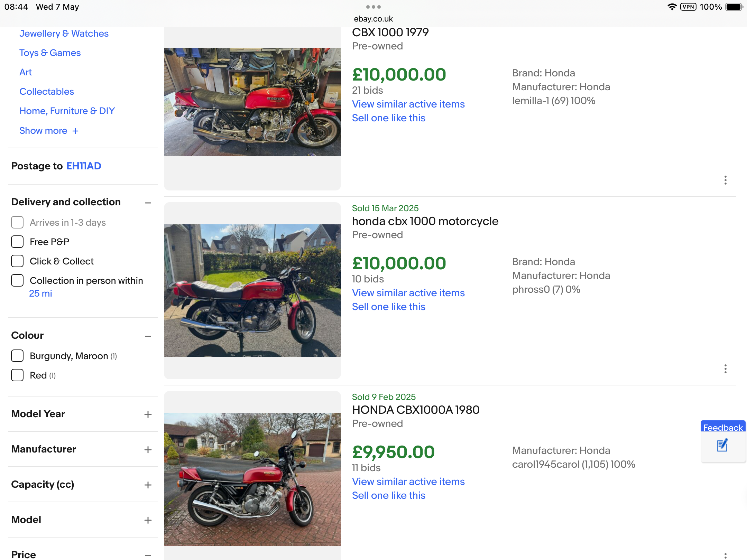Expand the Capacity (cc) filter section
The width and height of the screenshot is (747, 560).
[x=148, y=485]
